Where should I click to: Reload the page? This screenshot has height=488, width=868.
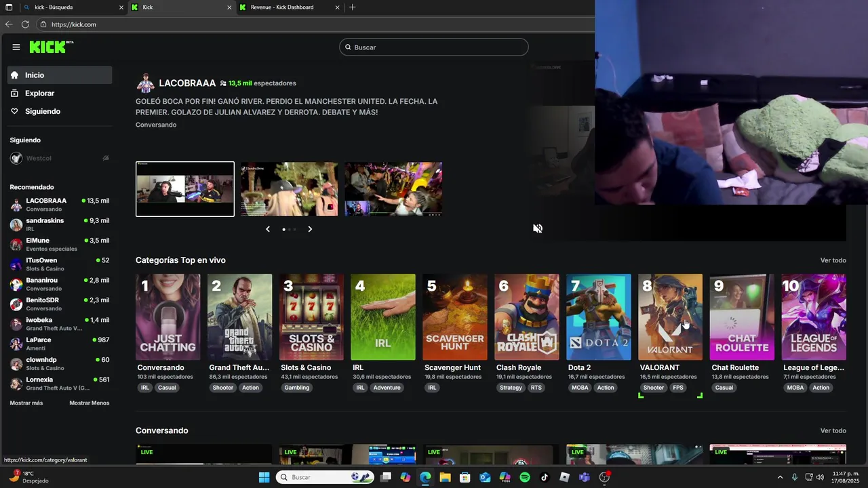click(x=25, y=24)
